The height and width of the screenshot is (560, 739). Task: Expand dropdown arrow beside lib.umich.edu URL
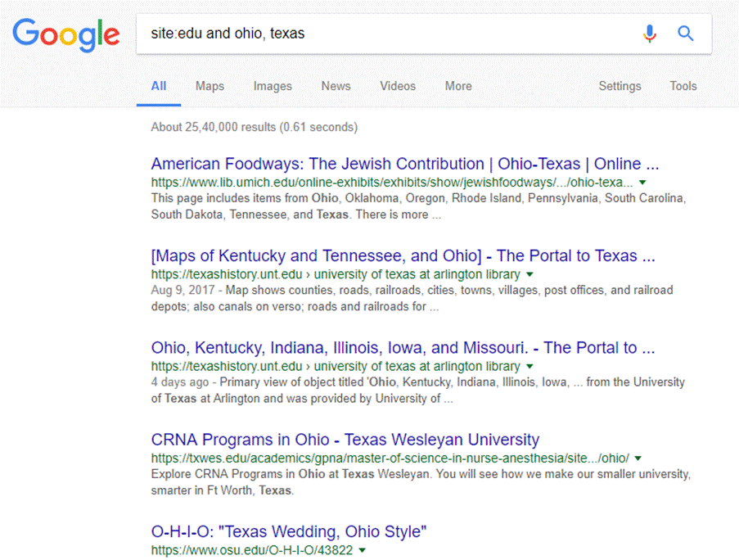(642, 183)
